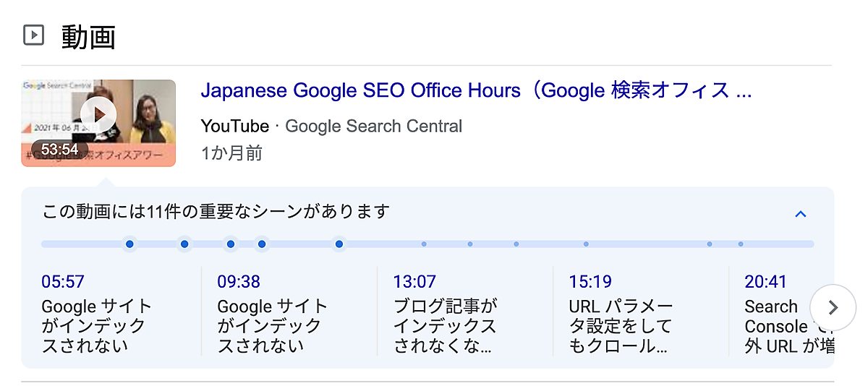Jump to the 09:38 timestamp
Image resolution: width=868 pixels, height=386 pixels.
tap(239, 281)
